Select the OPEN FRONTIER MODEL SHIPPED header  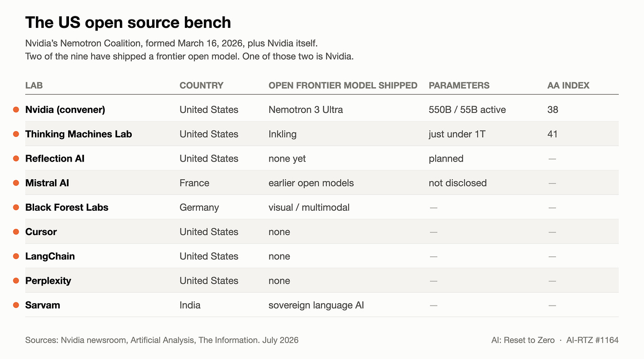[x=343, y=85]
